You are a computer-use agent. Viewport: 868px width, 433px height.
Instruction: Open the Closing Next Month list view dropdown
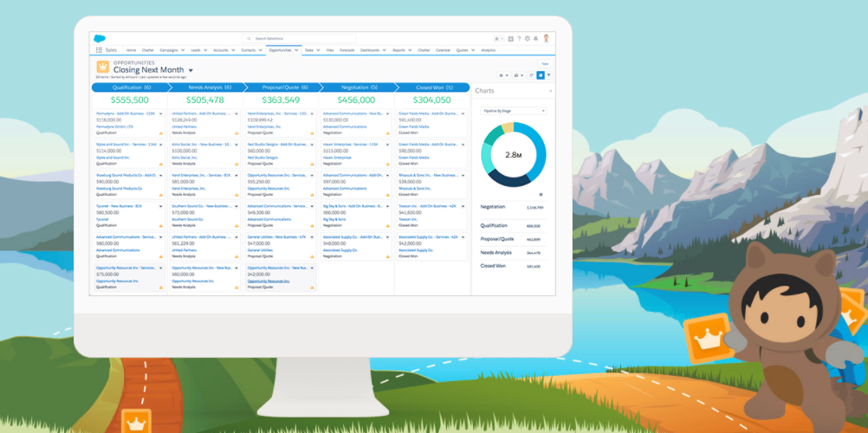click(x=191, y=70)
